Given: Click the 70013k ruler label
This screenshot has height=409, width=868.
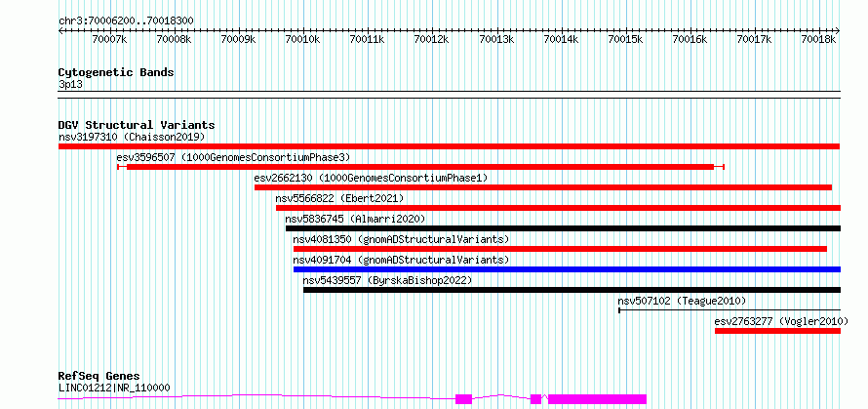Looking at the screenshot, I should tap(496, 39).
